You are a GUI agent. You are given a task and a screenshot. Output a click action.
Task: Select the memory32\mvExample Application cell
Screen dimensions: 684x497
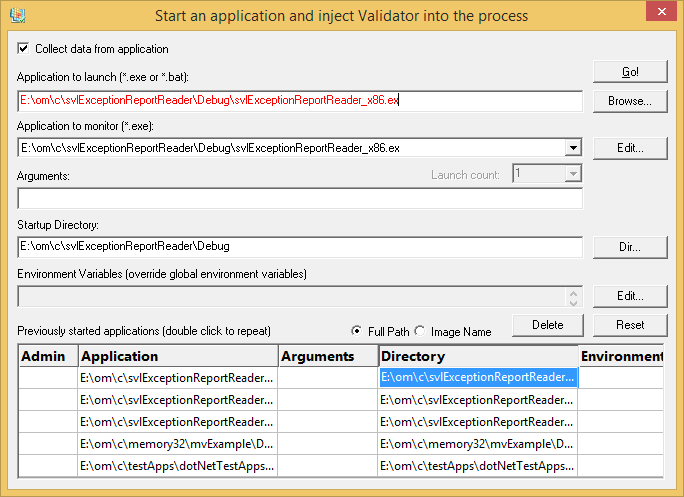(178, 444)
